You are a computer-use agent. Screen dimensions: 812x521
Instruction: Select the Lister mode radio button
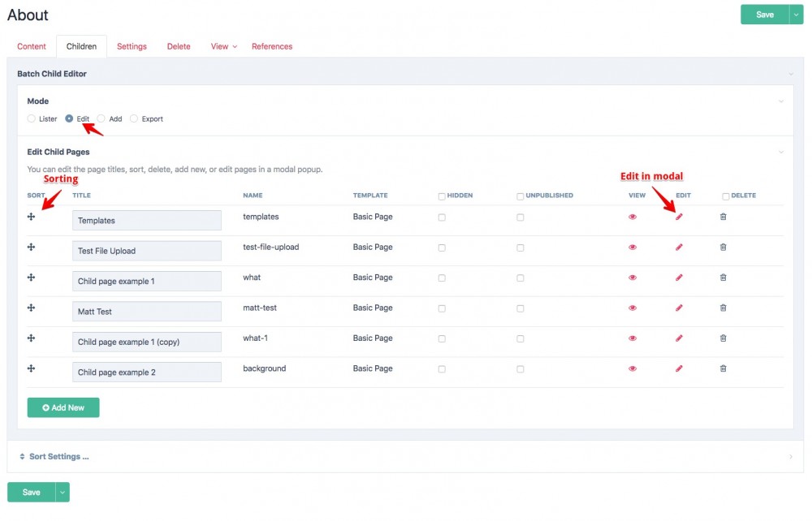point(32,118)
